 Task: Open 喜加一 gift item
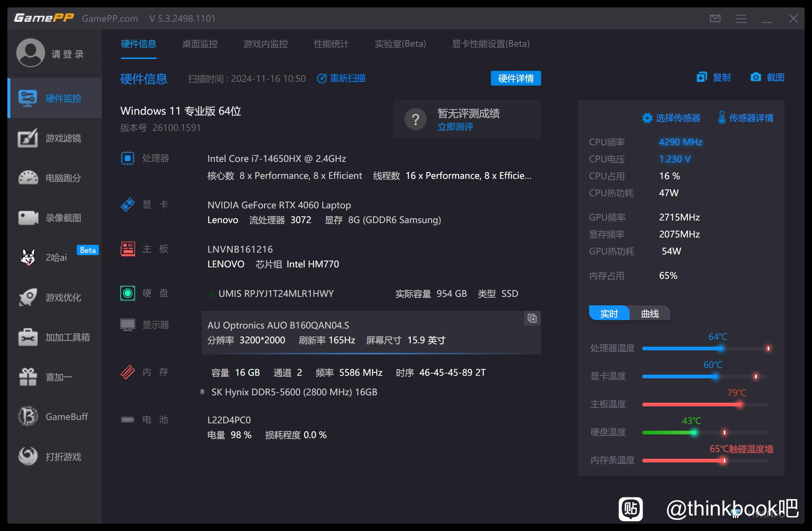coord(55,377)
